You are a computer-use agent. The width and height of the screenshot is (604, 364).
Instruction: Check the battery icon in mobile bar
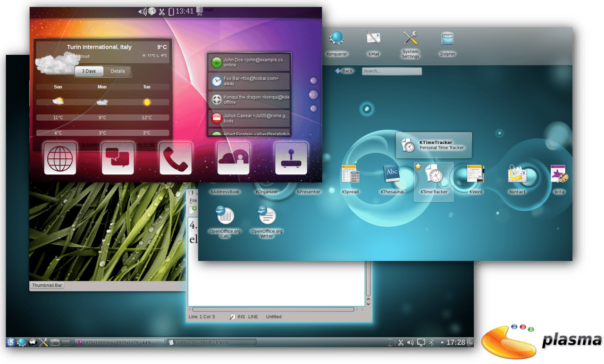171,11
